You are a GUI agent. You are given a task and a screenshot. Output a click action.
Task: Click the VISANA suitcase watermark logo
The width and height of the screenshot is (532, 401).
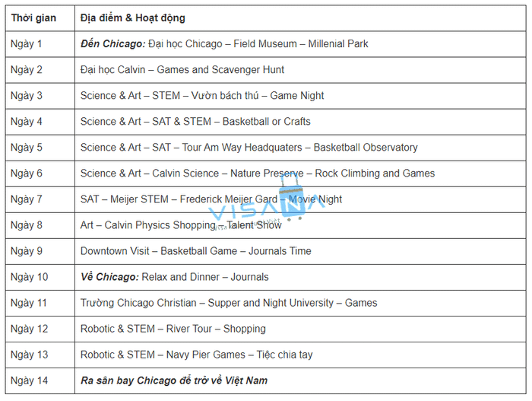265,202
